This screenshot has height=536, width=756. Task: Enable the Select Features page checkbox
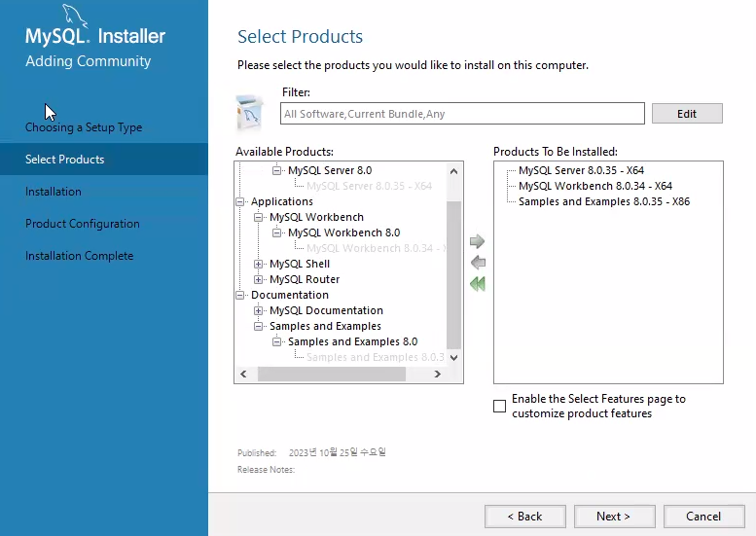(499, 406)
